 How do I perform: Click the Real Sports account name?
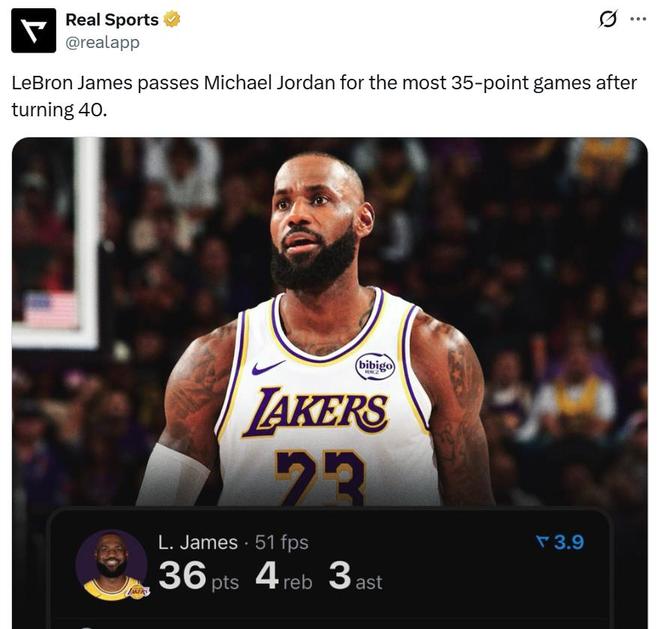pos(111,19)
